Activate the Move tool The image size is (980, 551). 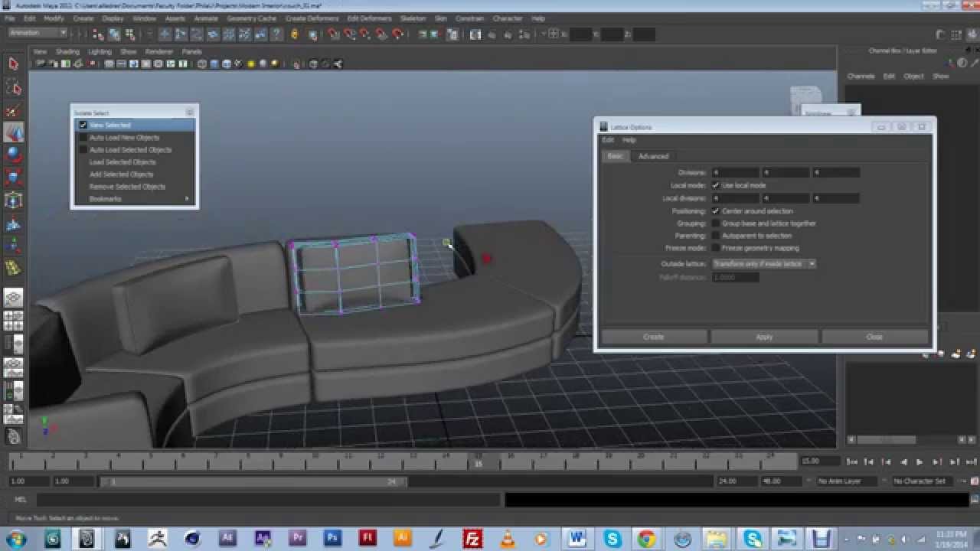pyautogui.click(x=13, y=133)
